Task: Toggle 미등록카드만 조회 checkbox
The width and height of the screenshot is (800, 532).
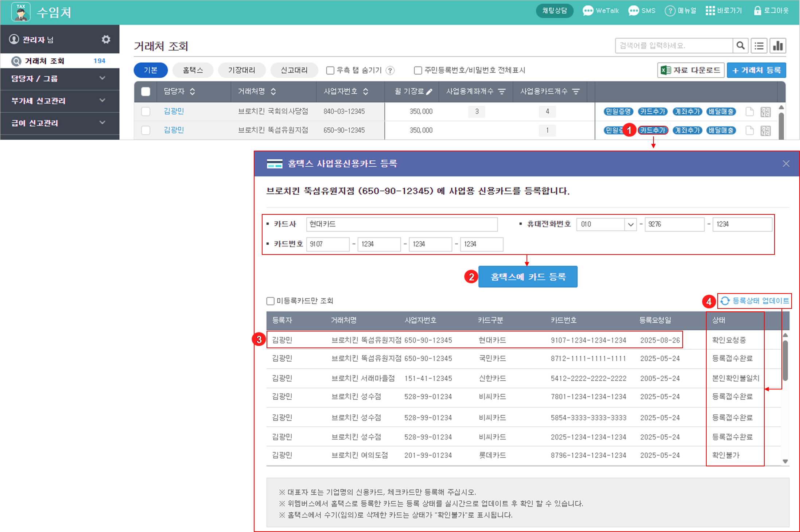Action: pos(270,301)
